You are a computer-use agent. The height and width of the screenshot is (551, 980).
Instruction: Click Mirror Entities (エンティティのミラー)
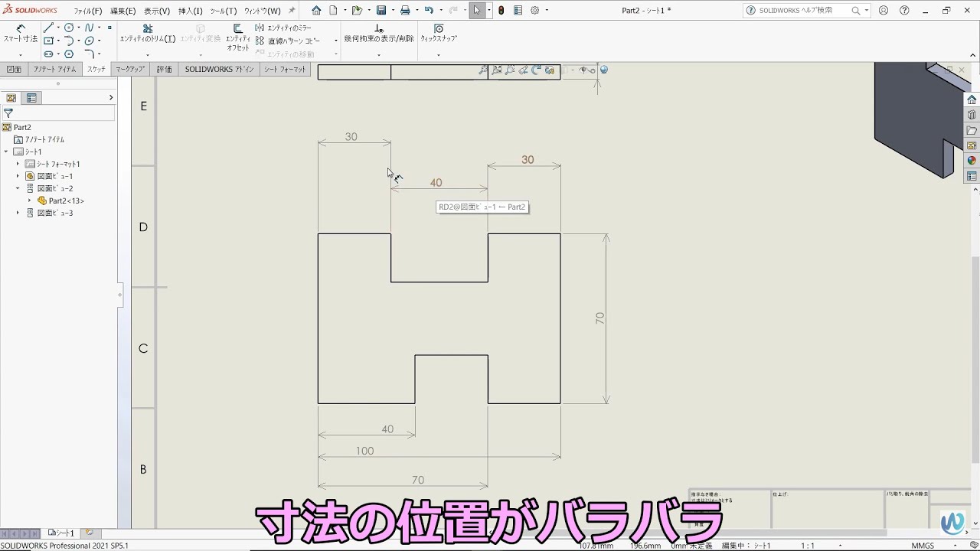click(283, 28)
